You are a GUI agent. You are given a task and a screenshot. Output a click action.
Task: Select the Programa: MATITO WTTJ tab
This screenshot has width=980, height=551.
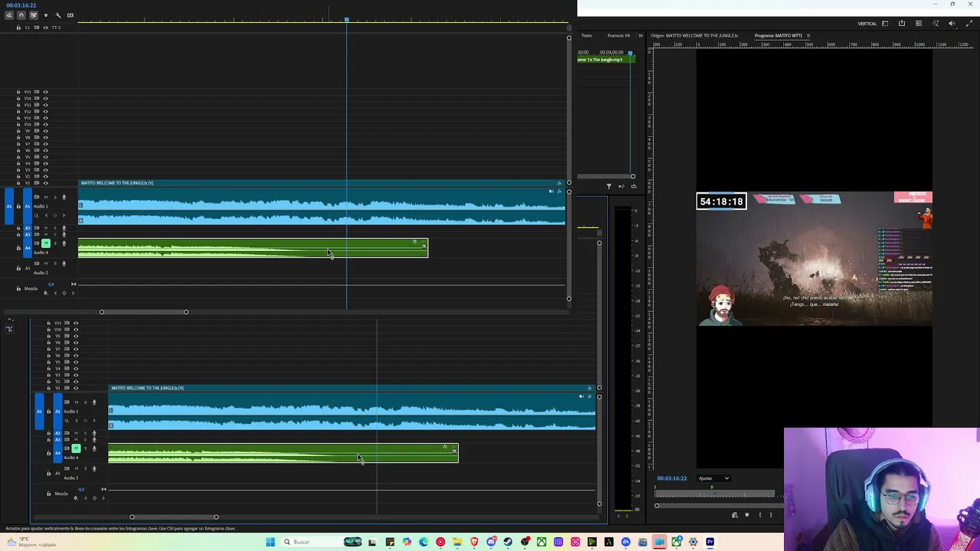pos(778,35)
